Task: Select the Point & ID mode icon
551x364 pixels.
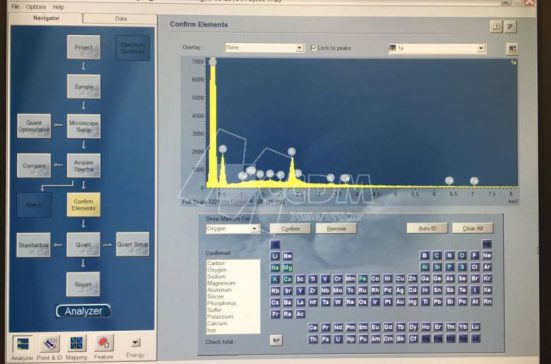Action: [x=50, y=344]
